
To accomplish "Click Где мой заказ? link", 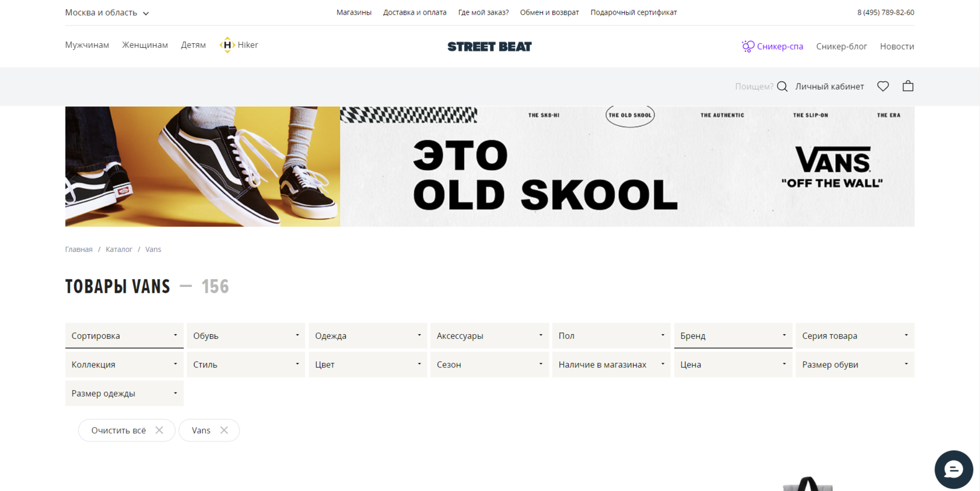I will (484, 12).
